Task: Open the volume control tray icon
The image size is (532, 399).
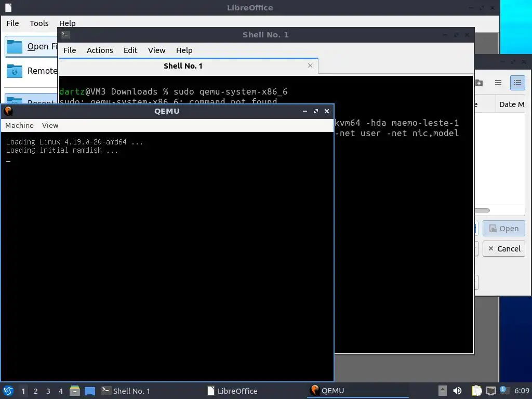Action: (457, 391)
